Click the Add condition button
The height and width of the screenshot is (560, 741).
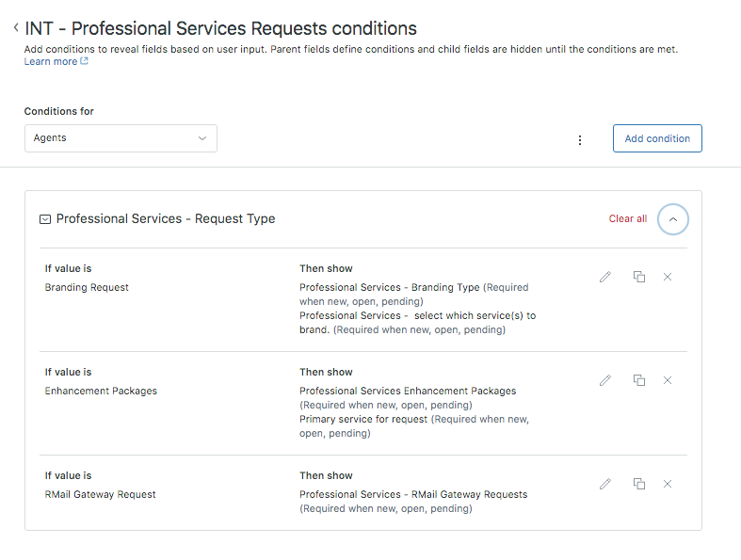coord(657,138)
